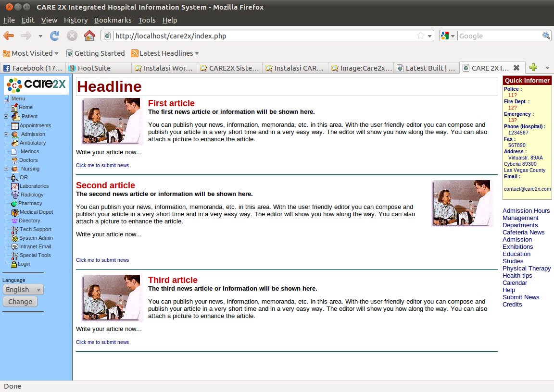Bookmark page using the star icon

[x=420, y=36]
